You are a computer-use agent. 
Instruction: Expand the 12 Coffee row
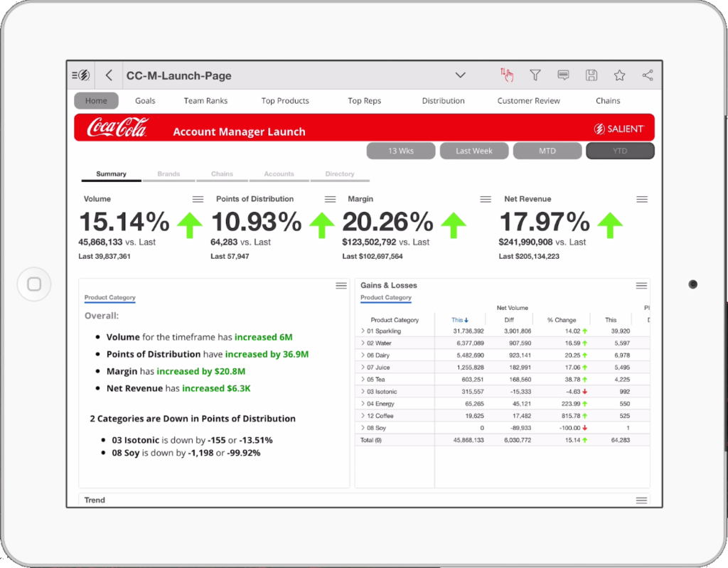(x=363, y=416)
